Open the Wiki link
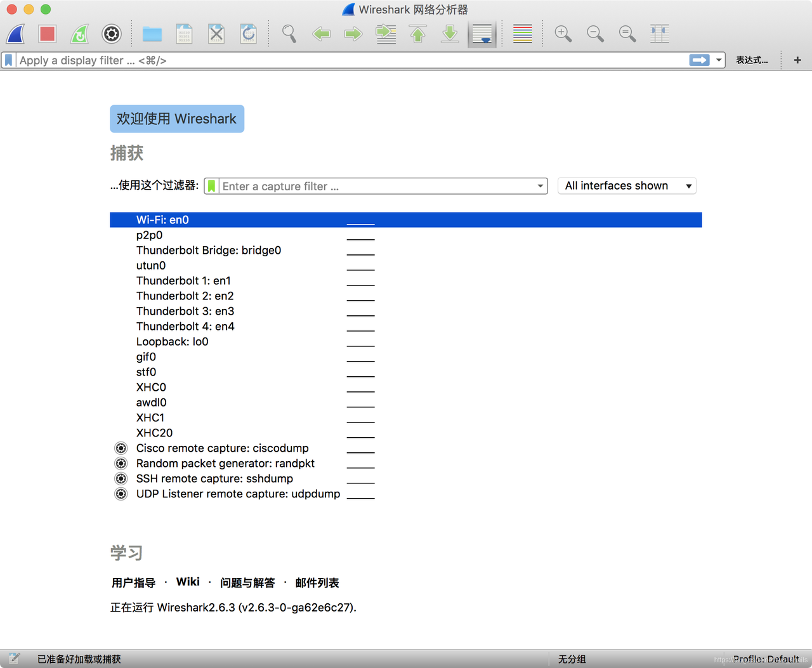The width and height of the screenshot is (812, 668). (188, 582)
